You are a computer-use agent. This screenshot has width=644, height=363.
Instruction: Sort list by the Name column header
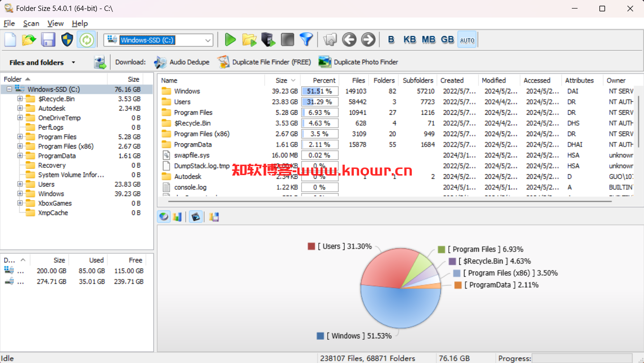[x=211, y=80]
